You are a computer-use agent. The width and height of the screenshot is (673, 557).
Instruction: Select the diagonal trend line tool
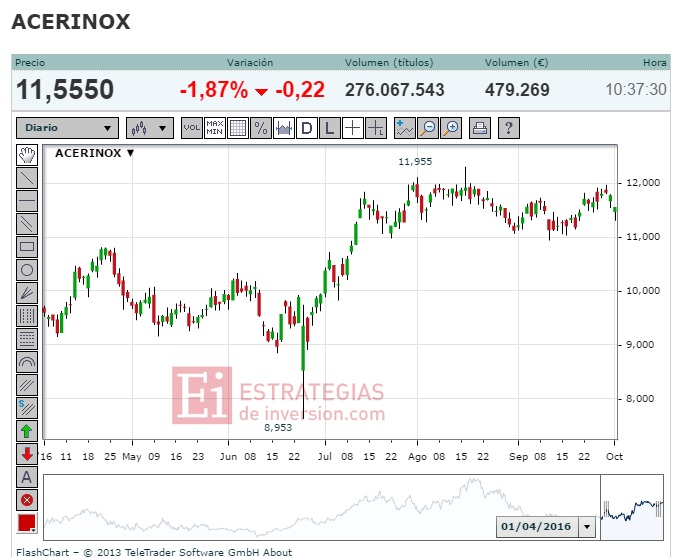click(27, 178)
